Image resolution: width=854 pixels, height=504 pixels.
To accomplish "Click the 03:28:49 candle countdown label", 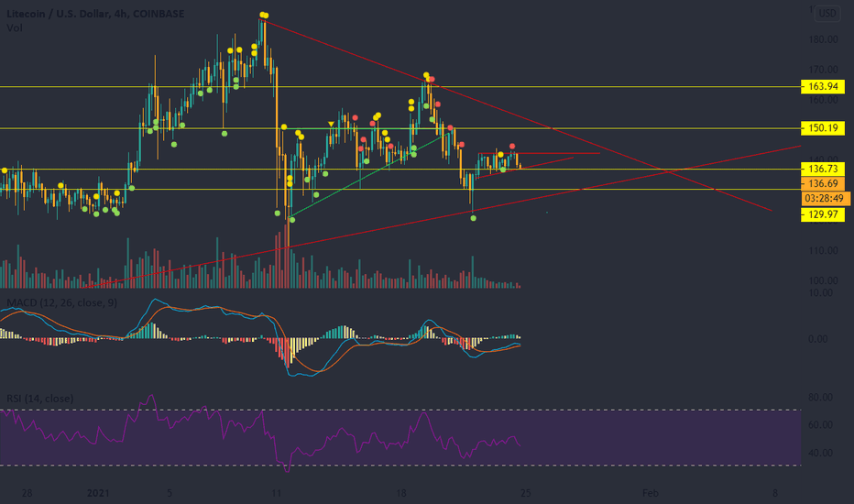I will click(x=825, y=198).
